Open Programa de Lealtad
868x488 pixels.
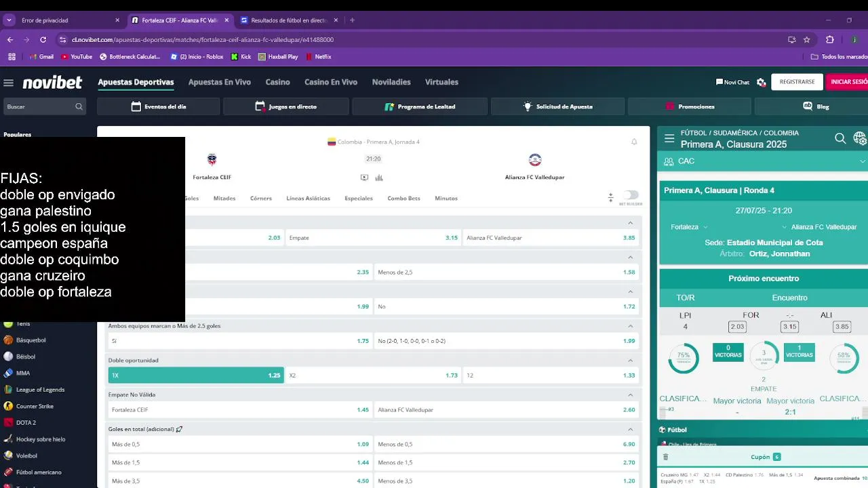(420, 106)
